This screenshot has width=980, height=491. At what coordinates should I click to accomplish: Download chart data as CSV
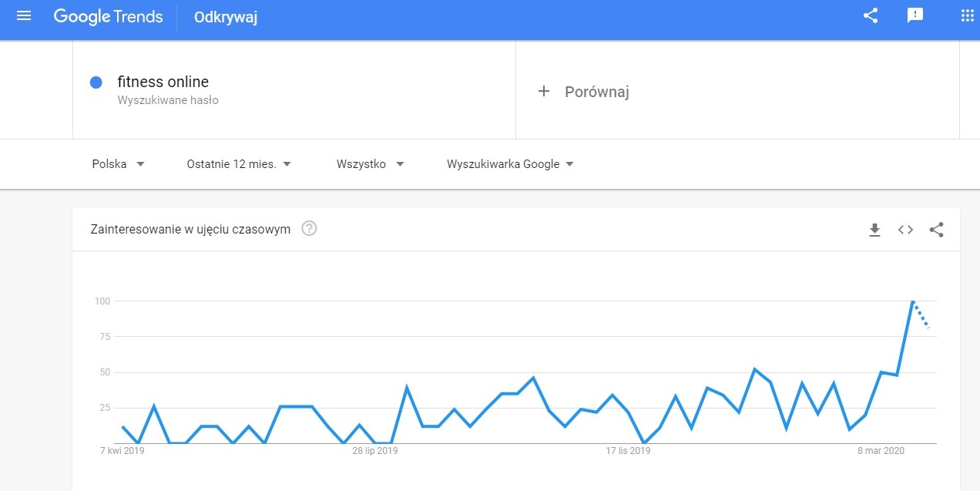[x=874, y=230]
